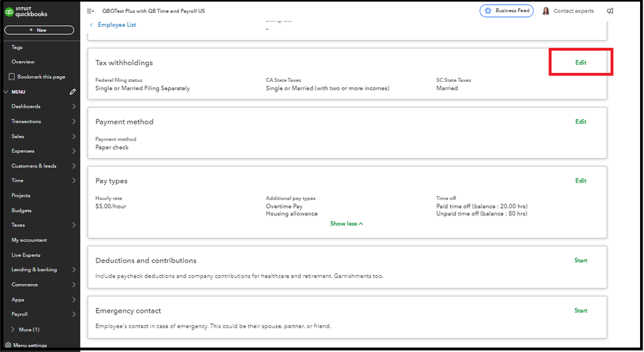Expand the Payroll submenu arrow
The image size is (644, 352).
[73, 315]
